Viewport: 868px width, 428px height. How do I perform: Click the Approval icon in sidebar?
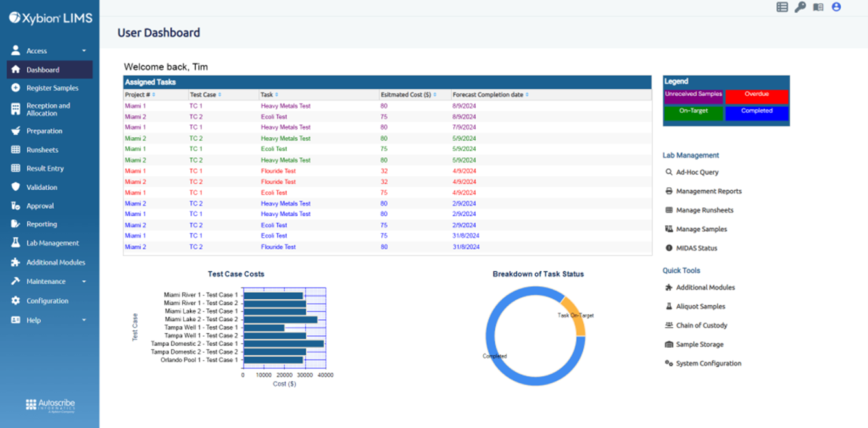(x=16, y=206)
